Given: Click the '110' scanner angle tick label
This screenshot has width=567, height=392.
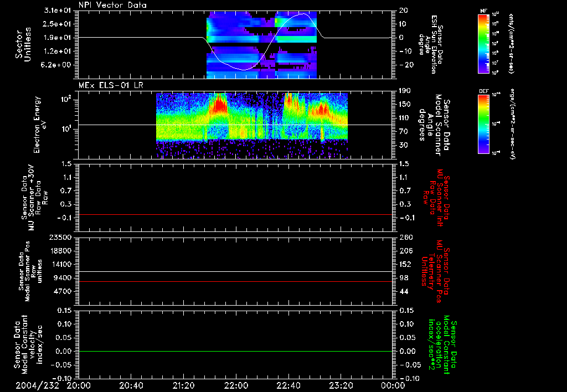Looking at the screenshot, I should (x=405, y=118).
